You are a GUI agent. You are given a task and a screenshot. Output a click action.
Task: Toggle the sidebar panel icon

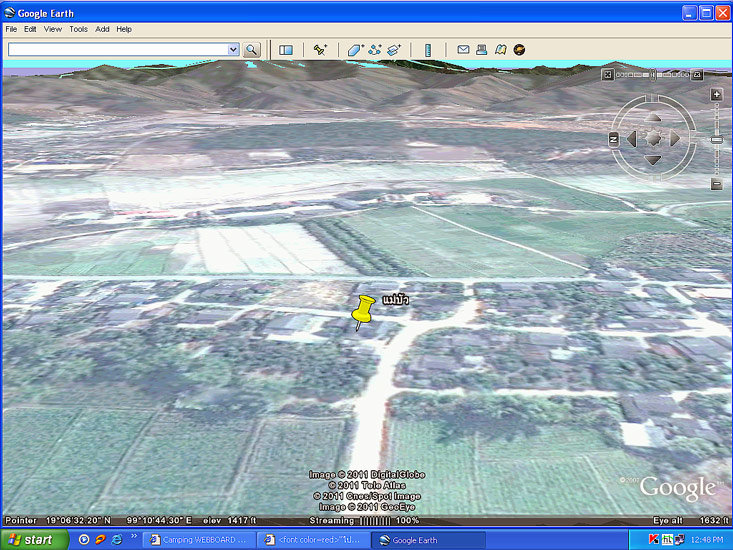click(x=286, y=49)
